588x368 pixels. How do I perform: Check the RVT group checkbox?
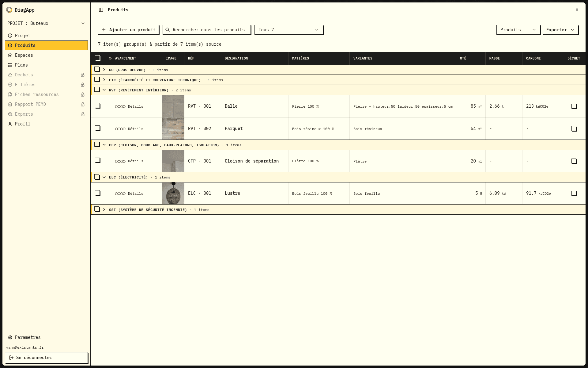click(x=97, y=90)
